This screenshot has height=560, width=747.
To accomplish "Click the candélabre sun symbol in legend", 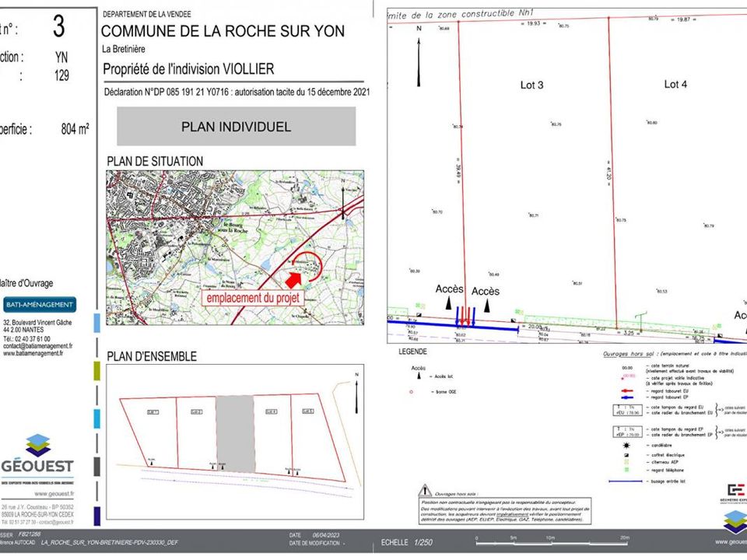I will point(626,446).
